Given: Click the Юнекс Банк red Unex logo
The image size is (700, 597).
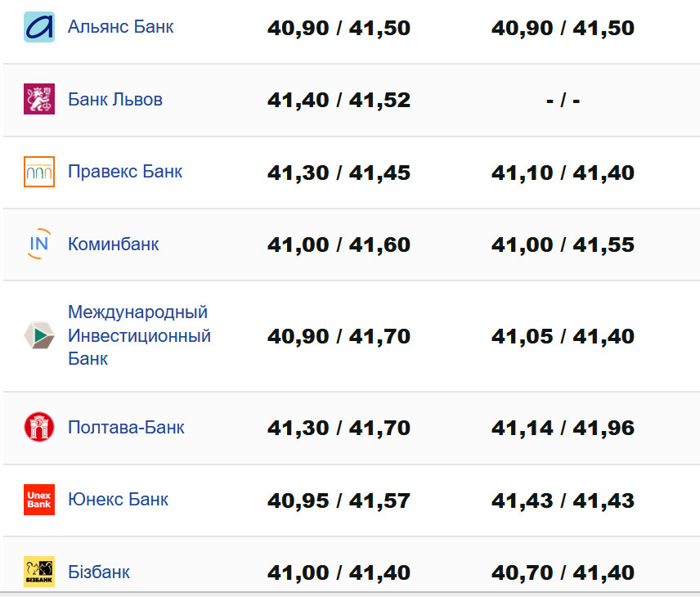Looking at the screenshot, I should [39, 499].
